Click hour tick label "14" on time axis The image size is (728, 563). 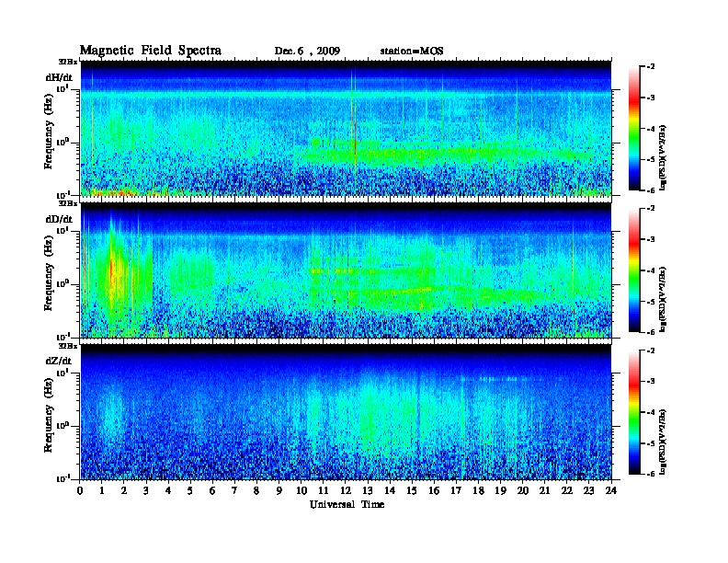pos(390,490)
